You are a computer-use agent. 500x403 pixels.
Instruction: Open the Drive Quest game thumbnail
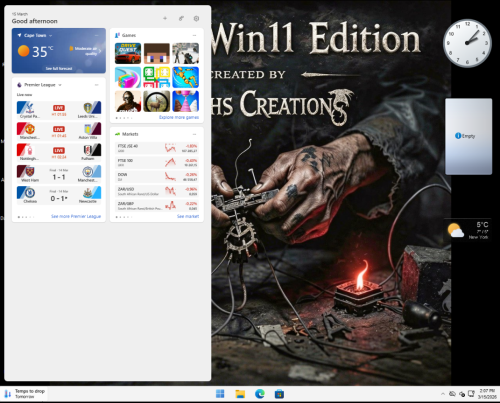128,53
